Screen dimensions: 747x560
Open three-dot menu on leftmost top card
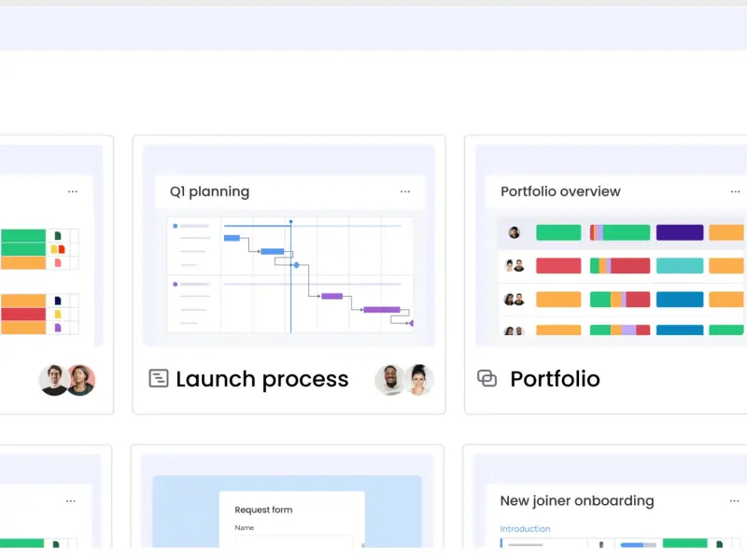click(x=73, y=191)
